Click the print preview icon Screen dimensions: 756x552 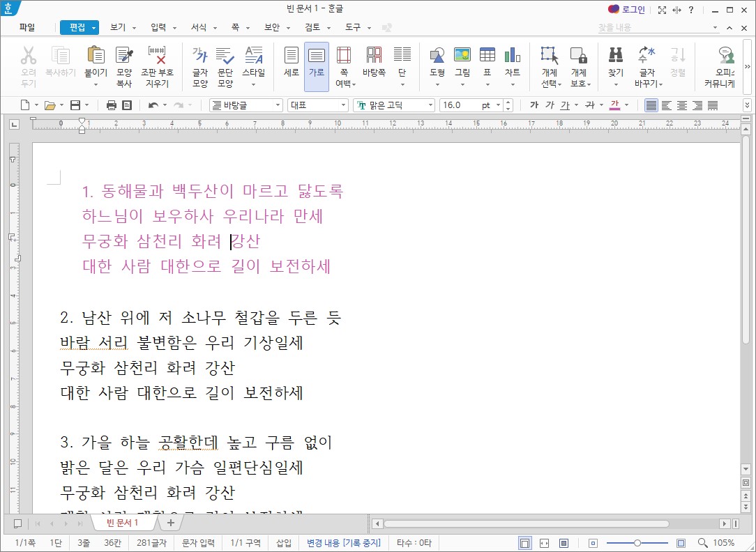point(127,105)
